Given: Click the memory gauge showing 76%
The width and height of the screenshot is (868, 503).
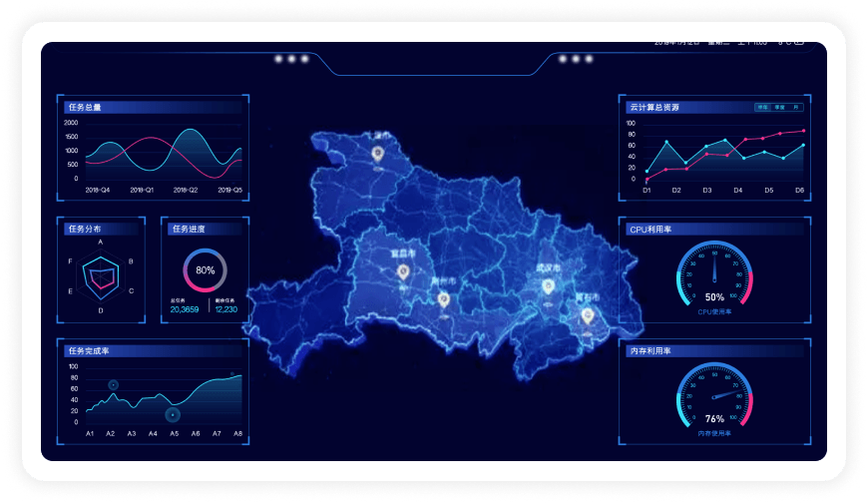Looking at the screenshot, I should pos(714,398).
